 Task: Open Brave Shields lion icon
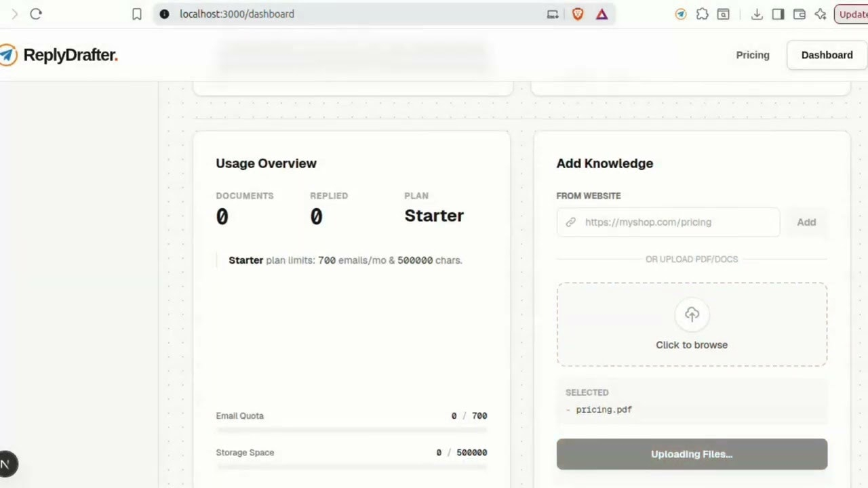point(578,14)
